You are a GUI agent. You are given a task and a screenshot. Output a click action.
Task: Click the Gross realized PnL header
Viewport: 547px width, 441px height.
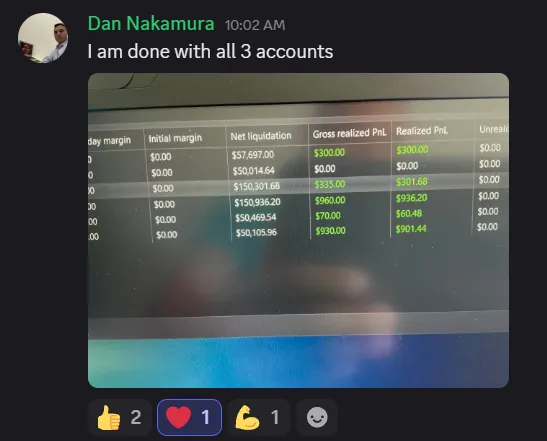pyautogui.click(x=349, y=133)
